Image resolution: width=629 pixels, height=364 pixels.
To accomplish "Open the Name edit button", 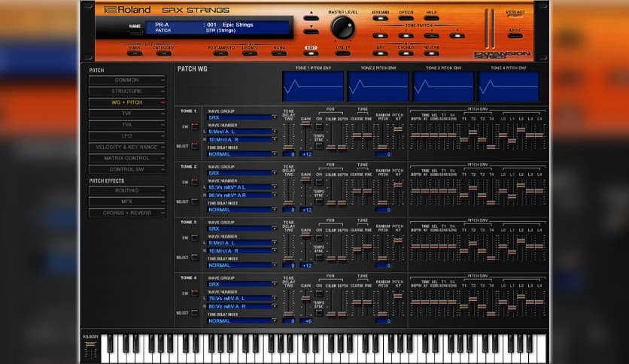I will [x=135, y=32].
